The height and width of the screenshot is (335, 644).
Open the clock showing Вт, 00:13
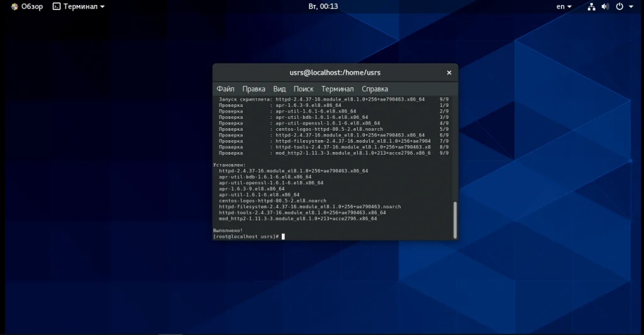coord(323,6)
